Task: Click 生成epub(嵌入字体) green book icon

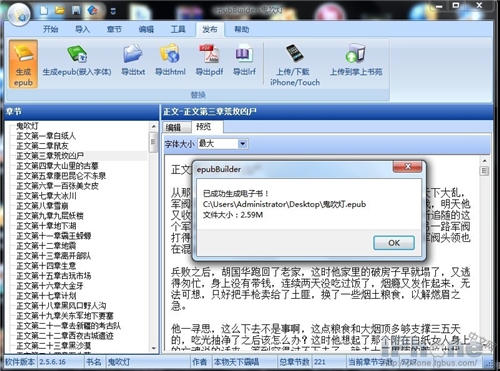Action: click(x=77, y=54)
